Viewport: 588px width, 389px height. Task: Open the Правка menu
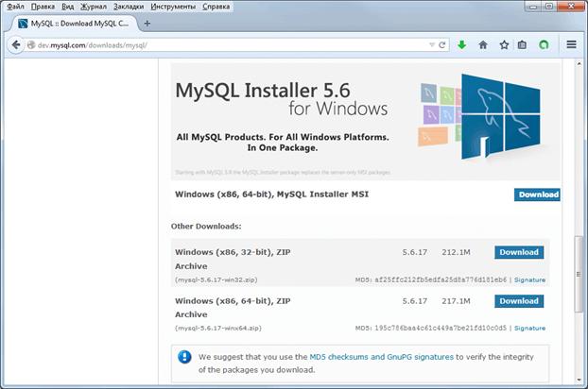pos(43,7)
